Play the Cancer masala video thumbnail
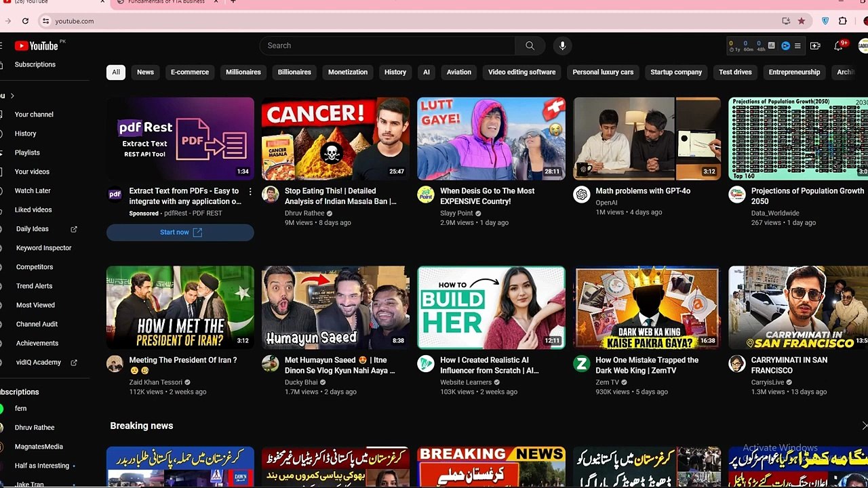The image size is (868, 488). (336, 138)
